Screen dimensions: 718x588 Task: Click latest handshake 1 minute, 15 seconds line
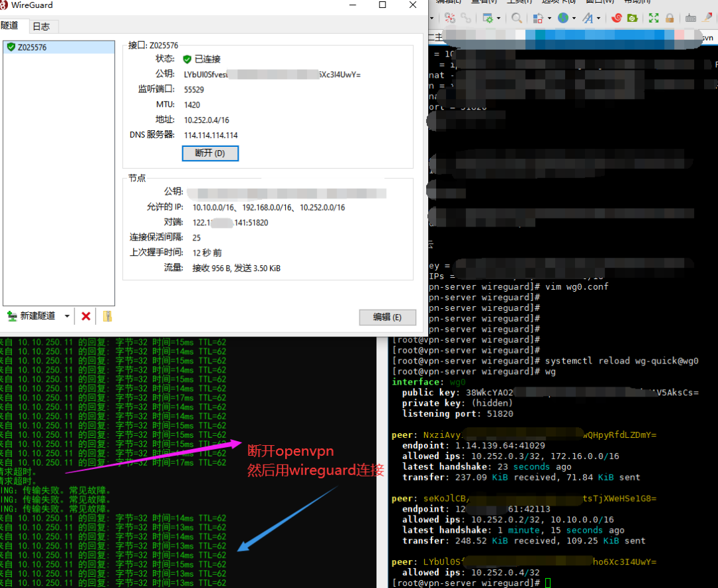pos(513,530)
